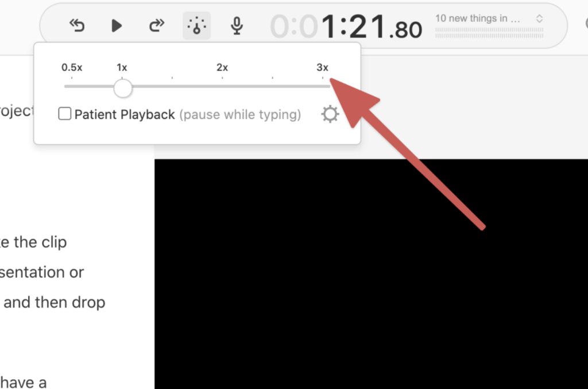Click the skip forward arrow icon
Image resolution: width=588 pixels, height=389 pixels.
156,25
